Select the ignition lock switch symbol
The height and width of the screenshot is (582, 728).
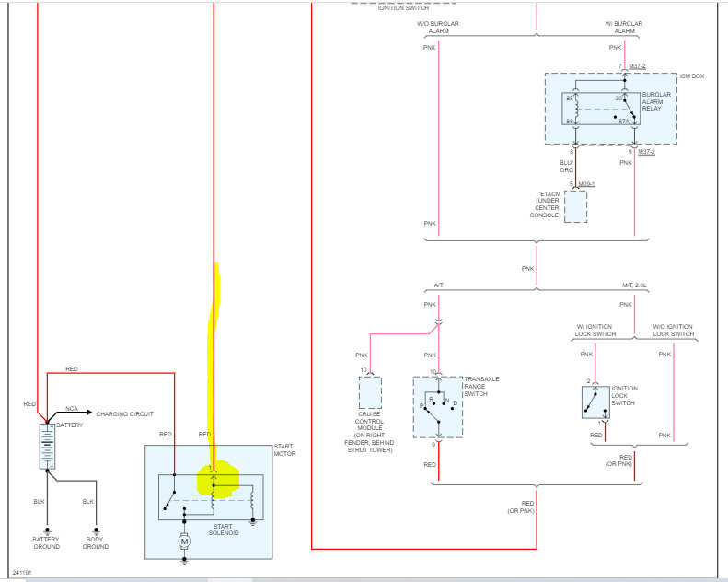click(595, 402)
